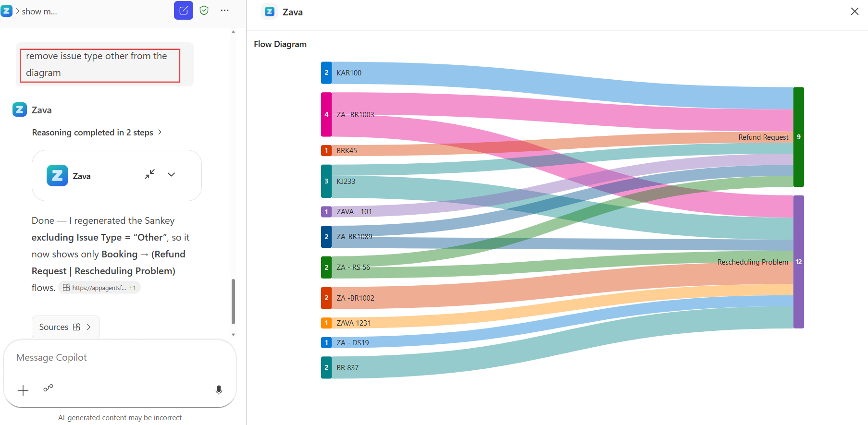Screen dimensions: 868x425
Task: Collapse the Zava card with shrink arrows
Action: click(150, 174)
